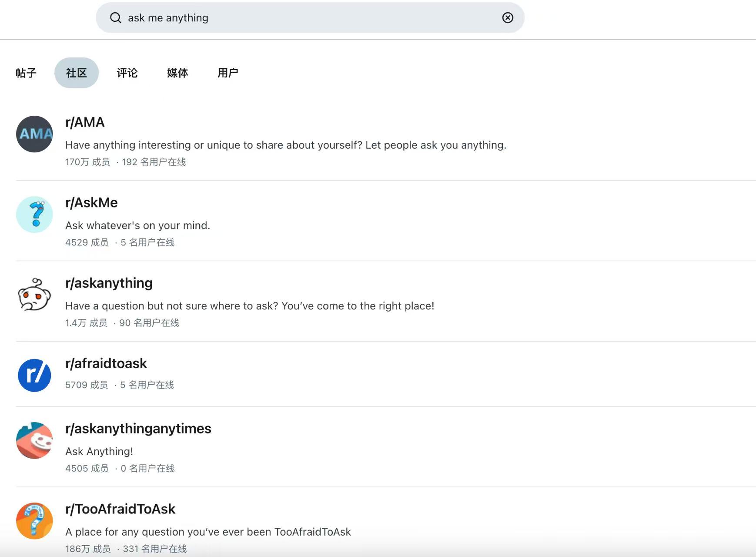Screen dimensions: 756x557
Task: Open the r/TooAfraidToAsk community title
Action: 120,509
